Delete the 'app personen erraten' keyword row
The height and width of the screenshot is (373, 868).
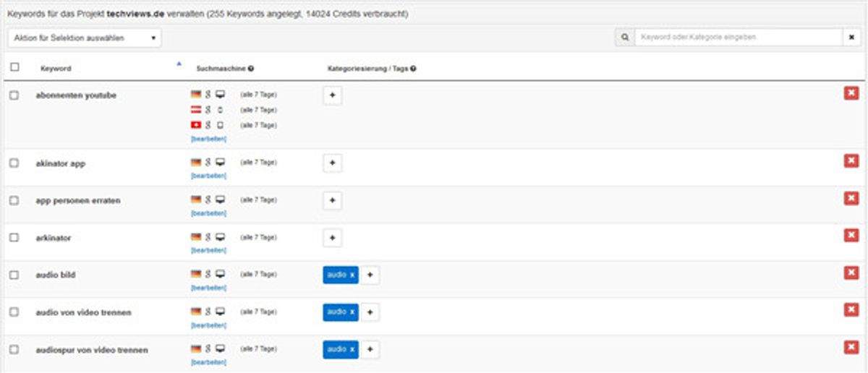(x=851, y=198)
